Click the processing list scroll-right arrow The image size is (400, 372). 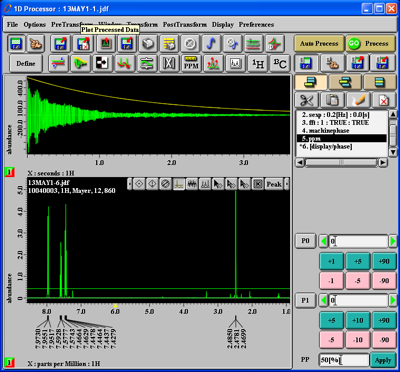coord(383,163)
